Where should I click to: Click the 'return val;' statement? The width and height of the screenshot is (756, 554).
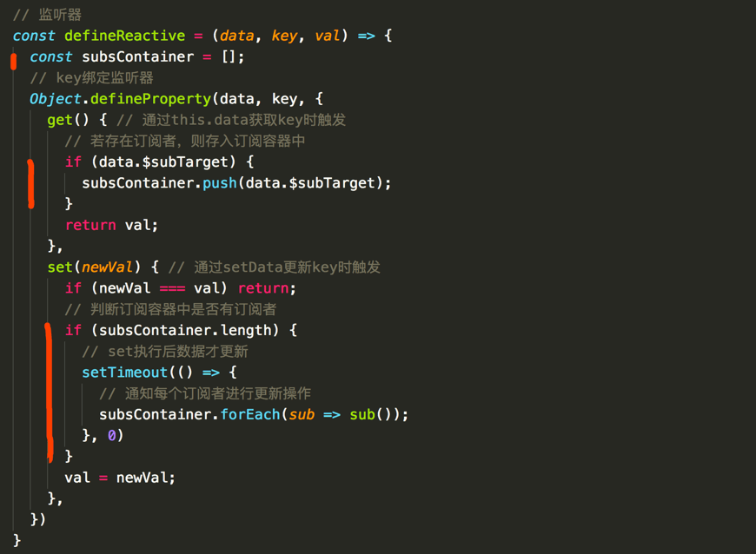click(111, 225)
